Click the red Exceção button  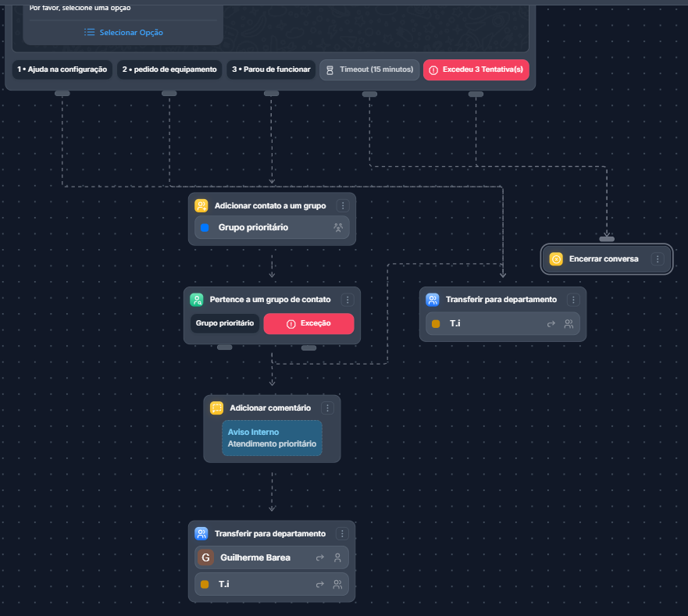309,324
